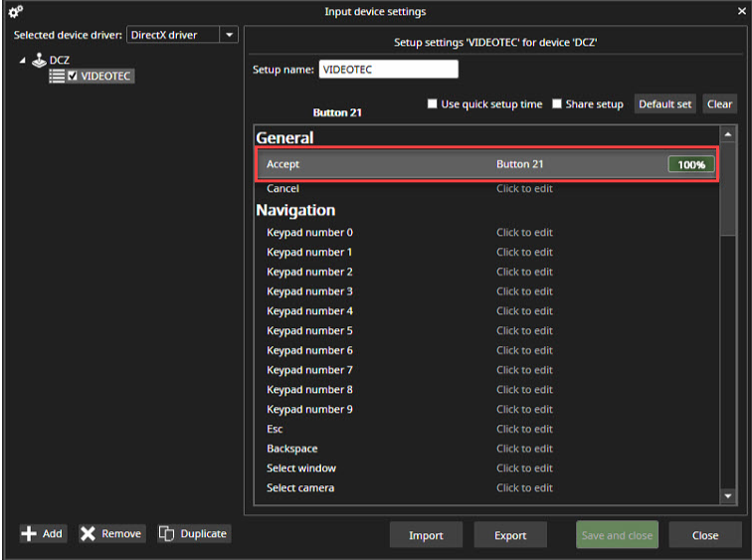Toggle the VIDEOTEC setup checkbox
Screen dimensions: 752x560
coord(73,77)
